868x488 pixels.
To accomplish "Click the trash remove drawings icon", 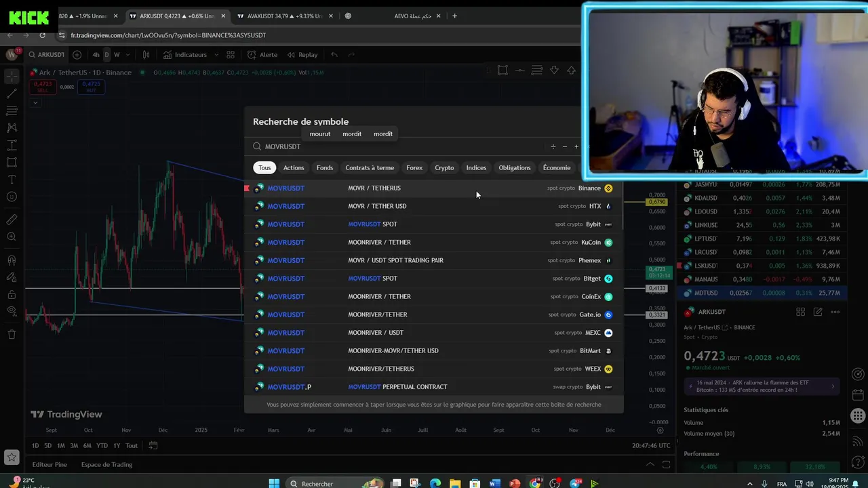I will [x=12, y=334].
